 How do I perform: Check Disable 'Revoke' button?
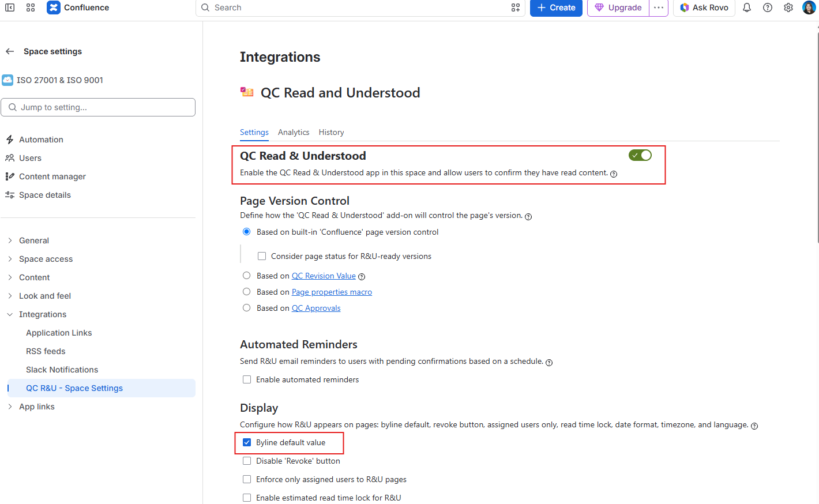point(247,461)
